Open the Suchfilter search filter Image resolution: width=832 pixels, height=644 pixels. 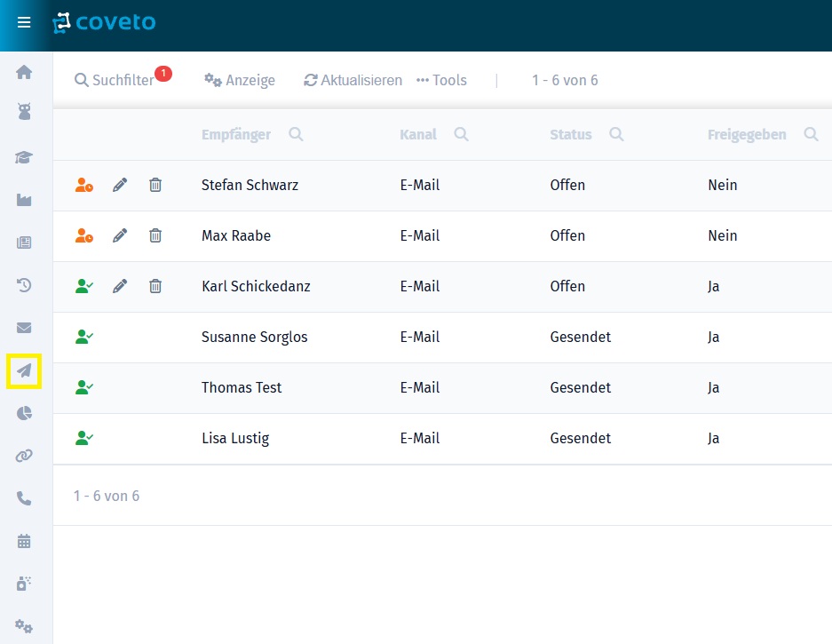(114, 80)
